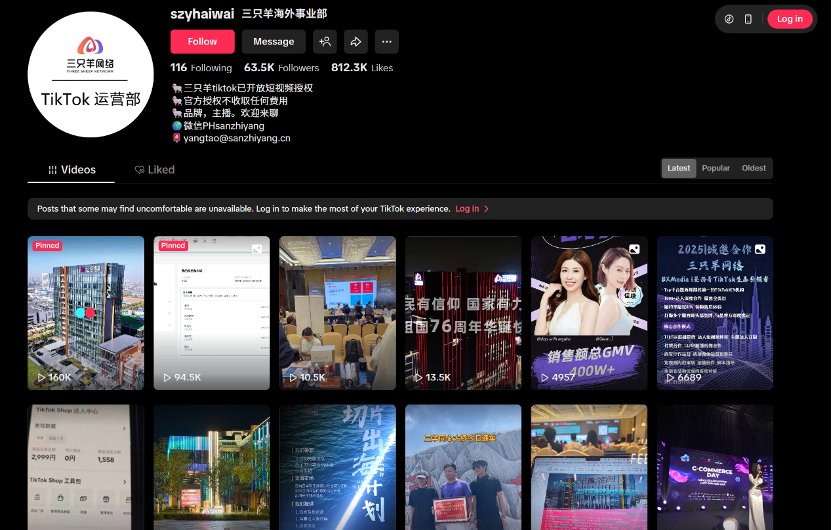Sort videos by Oldest
This screenshot has width=832, height=530.
[x=754, y=168]
